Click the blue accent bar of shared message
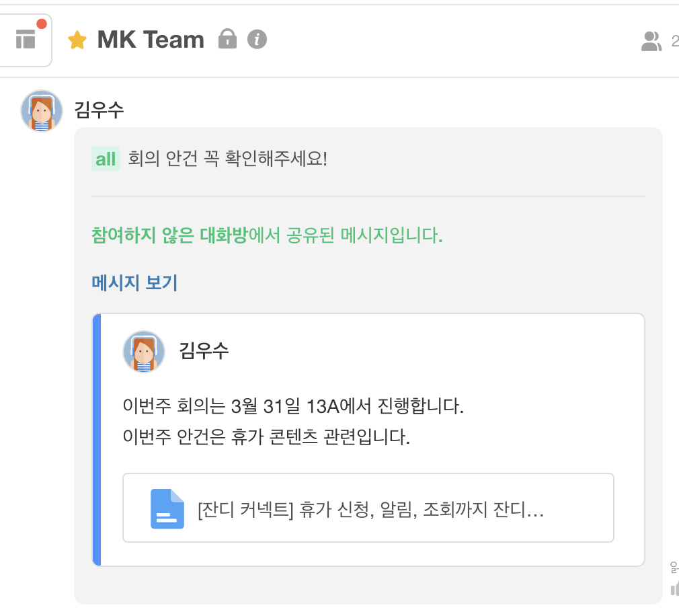 pos(96,440)
